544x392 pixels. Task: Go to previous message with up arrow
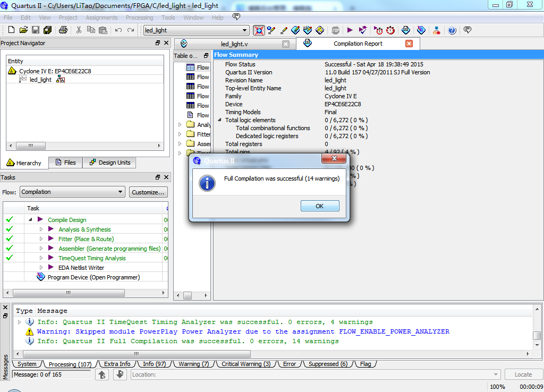coord(102,374)
